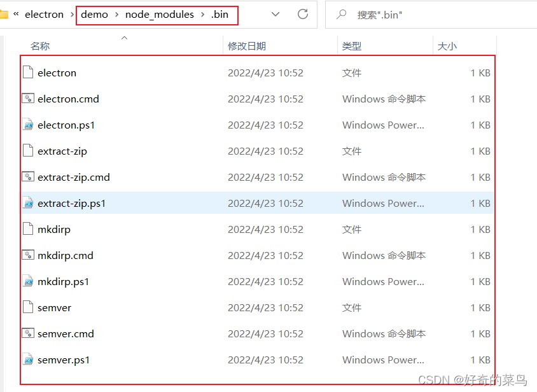Select file name electron.ps1
This screenshot has height=392, width=537.
click(x=66, y=125)
